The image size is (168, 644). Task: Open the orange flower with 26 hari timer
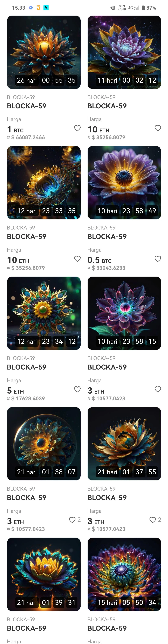[x=44, y=52]
